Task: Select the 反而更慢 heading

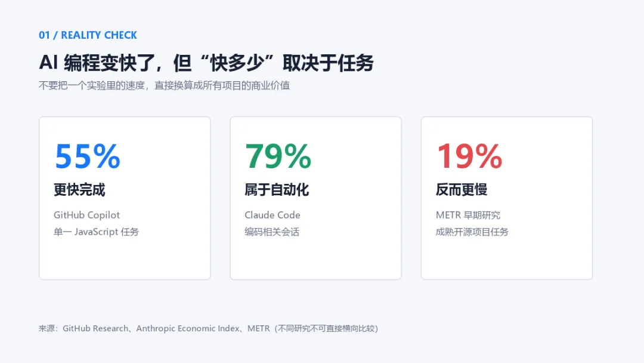Action: pos(461,190)
